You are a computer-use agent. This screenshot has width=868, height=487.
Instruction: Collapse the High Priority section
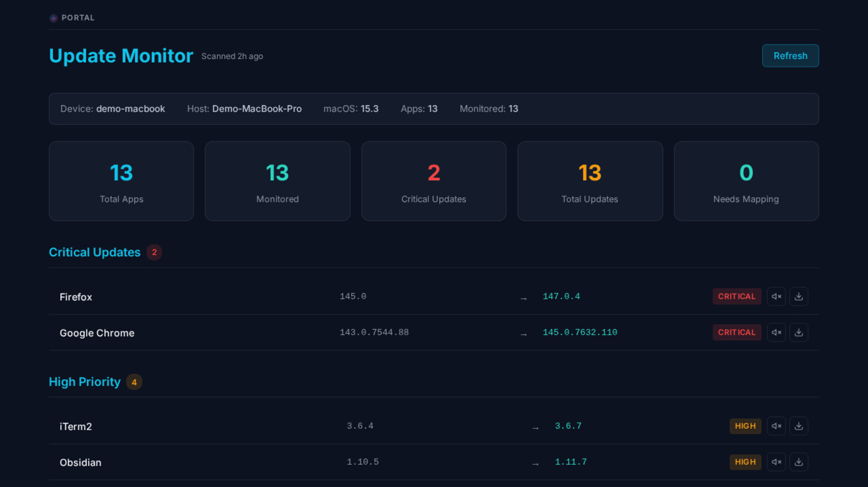(x=84, y=382)
